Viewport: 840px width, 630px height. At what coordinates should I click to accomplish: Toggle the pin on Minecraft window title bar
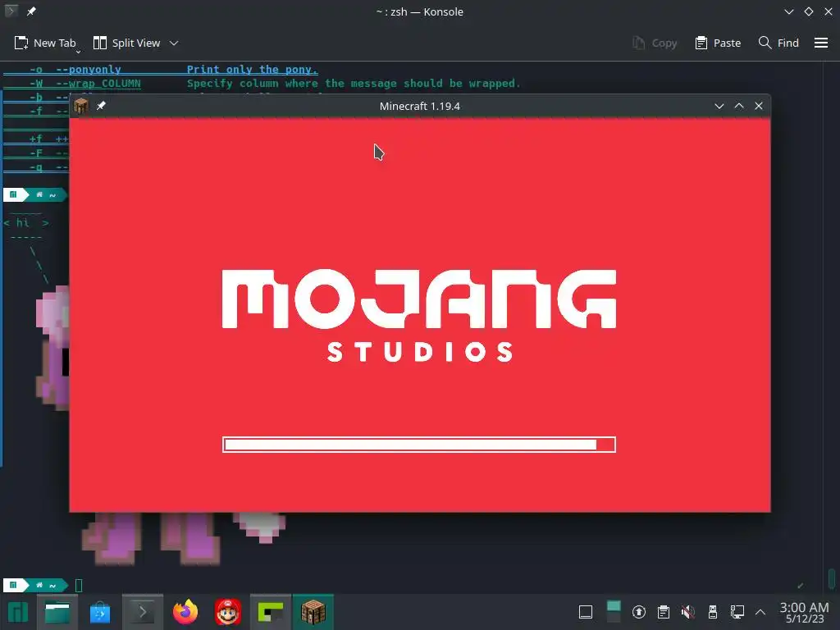pyautogui.click(x=101, y=106)
